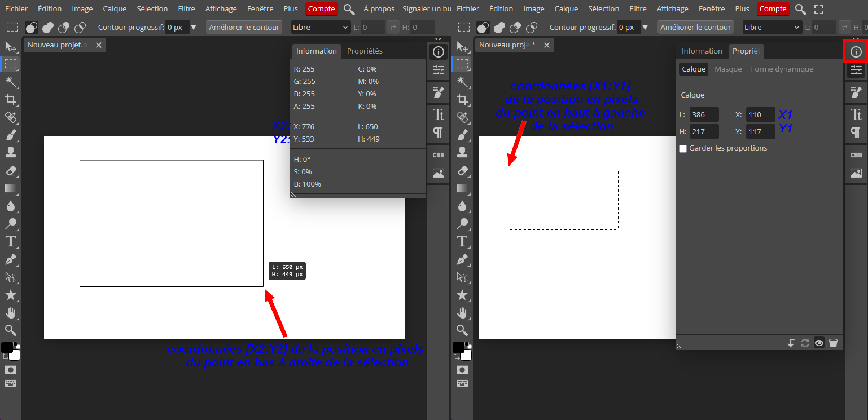This screenshot has height=420, width=868.
Task: Open the CSS panel icon in left window
Action: pos(439,154)
